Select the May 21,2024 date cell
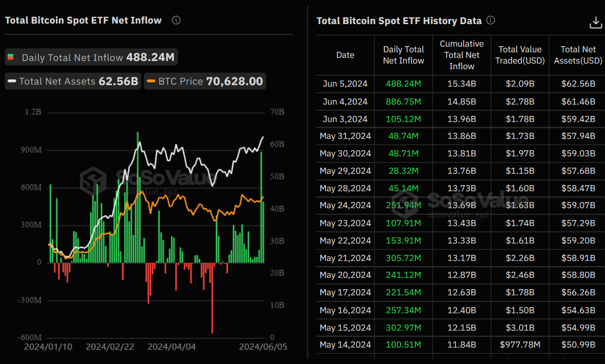This screenshot has height=364, width=605. tap(346, 258)
